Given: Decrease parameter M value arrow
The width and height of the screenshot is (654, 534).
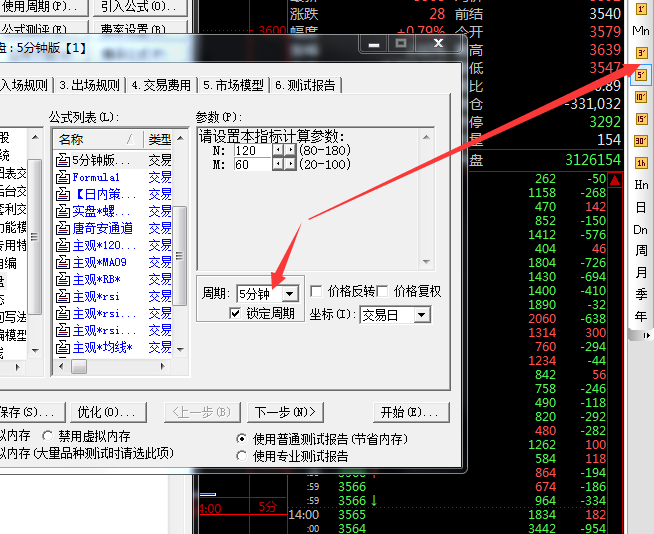Looking at the screenshot, I should click(x=278, y=164).
